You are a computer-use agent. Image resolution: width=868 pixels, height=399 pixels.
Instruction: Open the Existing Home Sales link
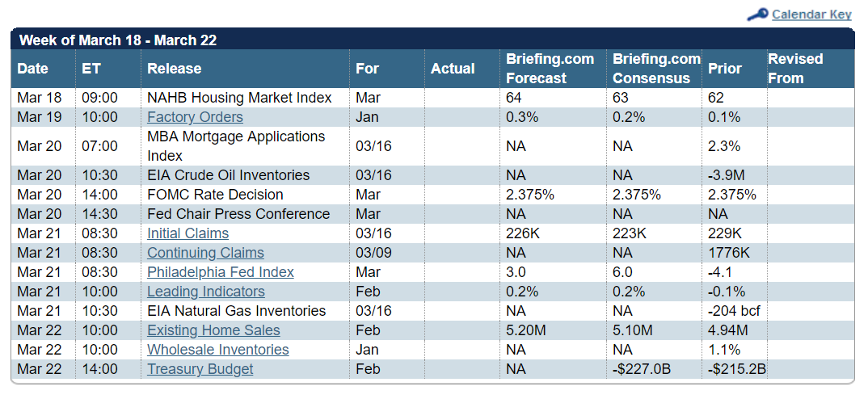click(213, 330)
